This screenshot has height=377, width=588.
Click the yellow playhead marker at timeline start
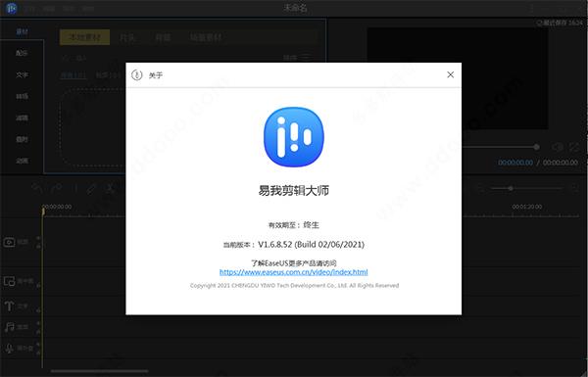pyautogui.click(x=43, y=212)
